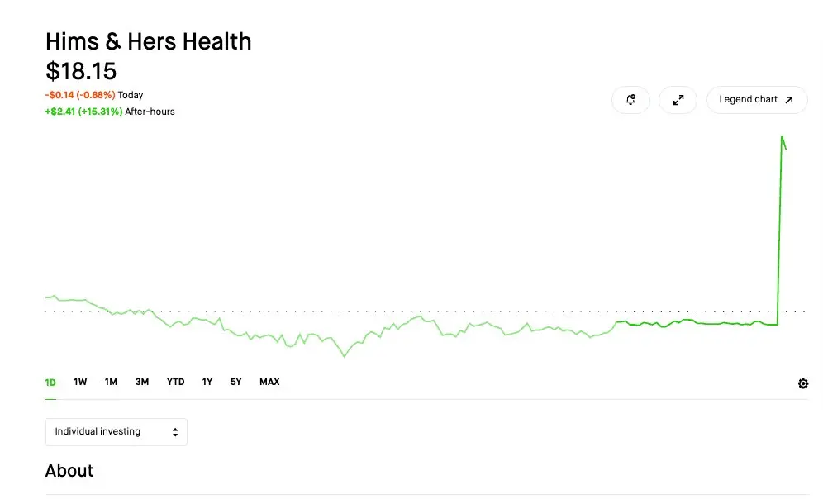Click the arrow icon in Legend chart
The width and height of the screenshot is (823, 504).
[789, 100]
